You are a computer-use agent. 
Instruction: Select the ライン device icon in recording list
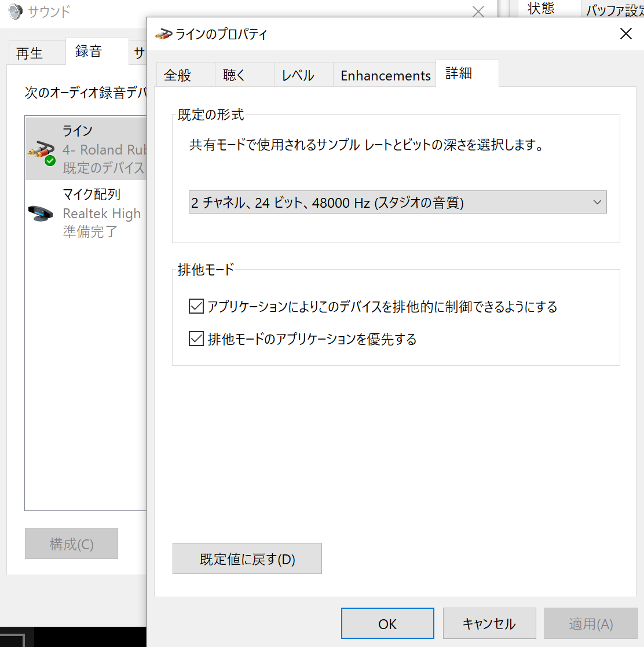pos(42,153)
